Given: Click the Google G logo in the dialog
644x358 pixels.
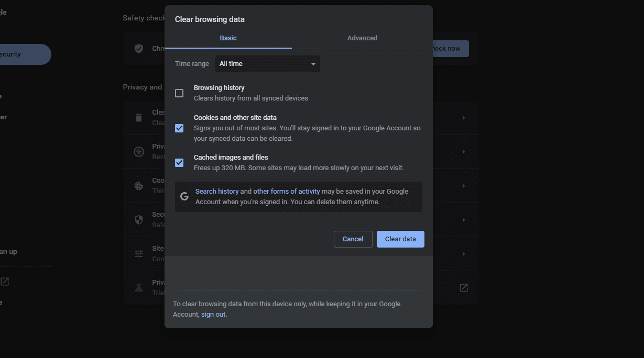Looking at the screenshot, I should point(184,197).
